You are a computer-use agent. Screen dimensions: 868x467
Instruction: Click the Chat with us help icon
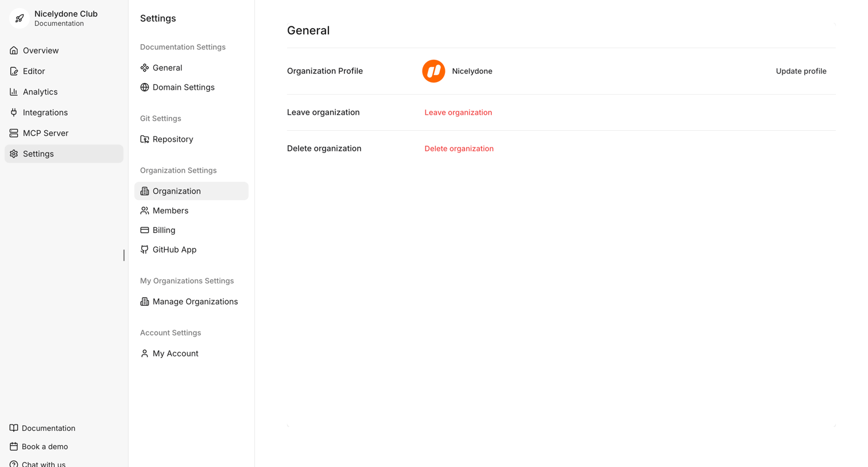(14, 464)
